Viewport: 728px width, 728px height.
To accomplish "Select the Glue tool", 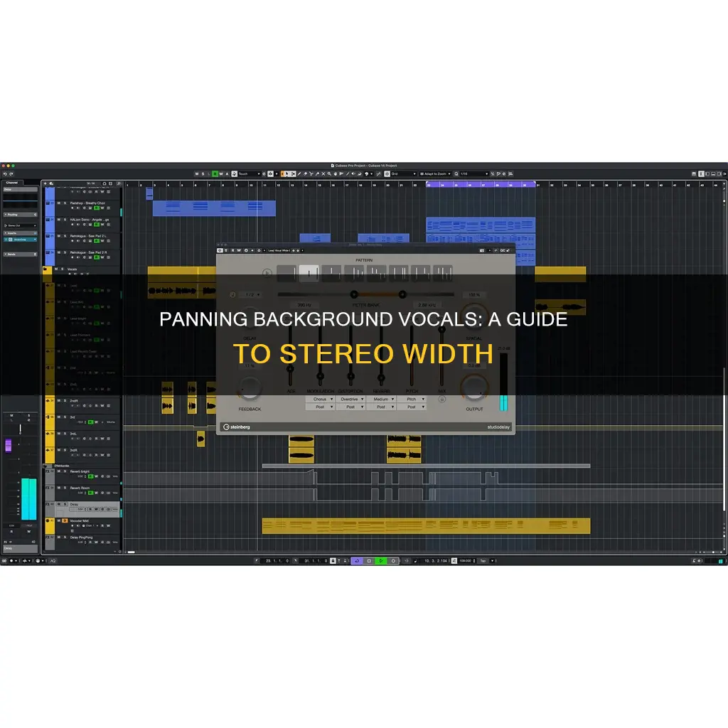I will point(317,173).
